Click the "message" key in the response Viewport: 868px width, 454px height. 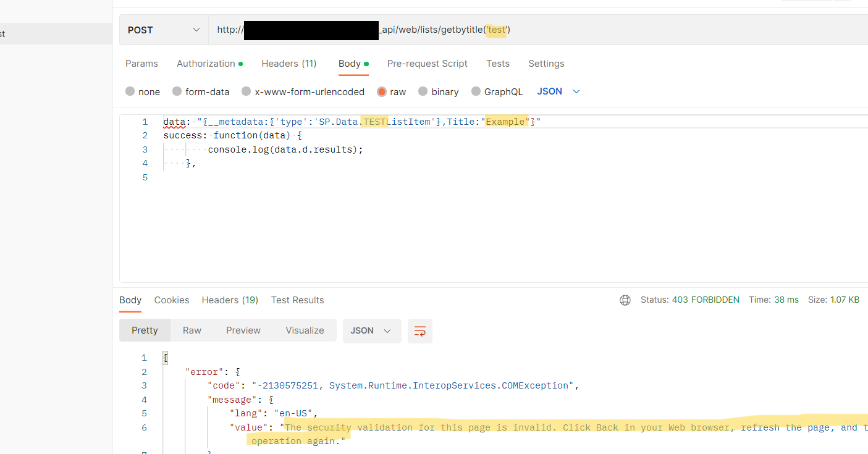[x=232, y=400]
